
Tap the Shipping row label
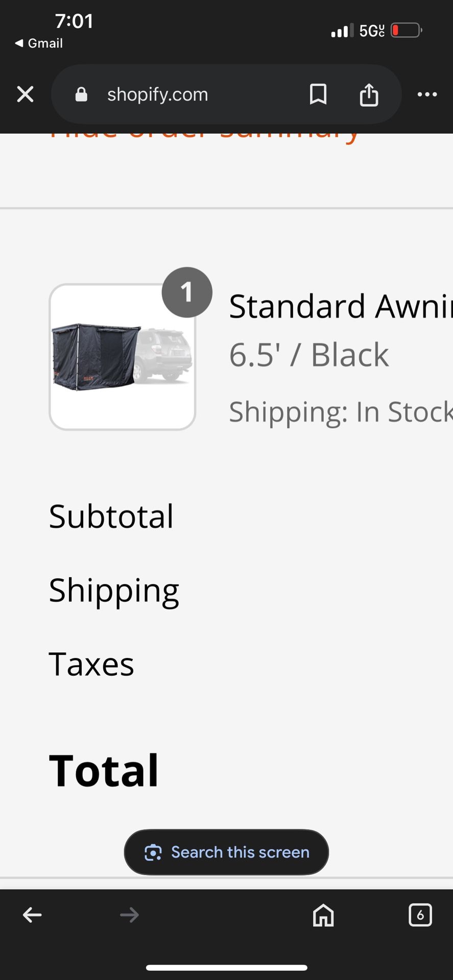[x=114, y=591]
